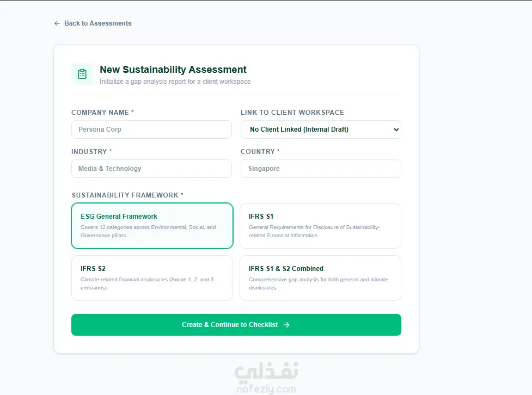Click the ESG card description text
Viewport: 532px width, 395px height.
pos(148,231)
